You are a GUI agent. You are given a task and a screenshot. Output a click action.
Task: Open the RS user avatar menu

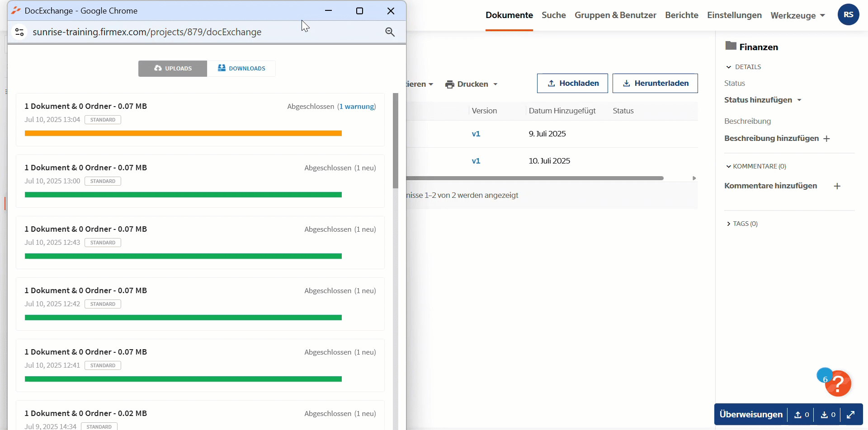pyautogui.click(x=849, y=14)
